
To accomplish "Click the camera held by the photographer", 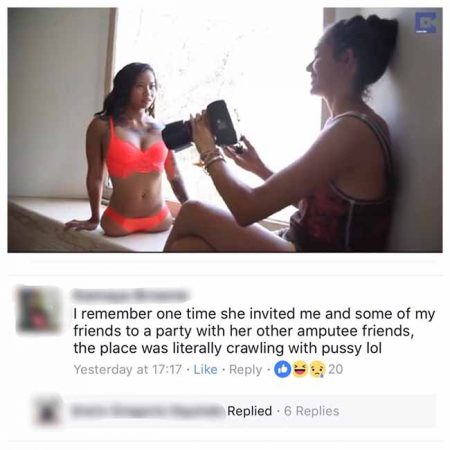I will click(x=200, y=126).
